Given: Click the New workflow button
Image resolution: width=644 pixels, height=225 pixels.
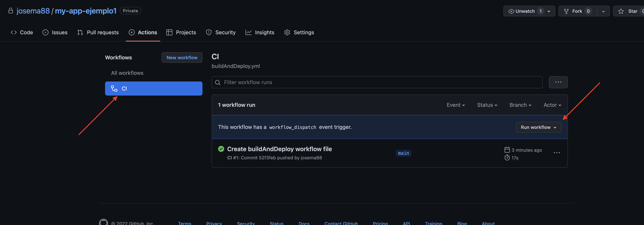Looking at the screenshot, I should (182, 57).
